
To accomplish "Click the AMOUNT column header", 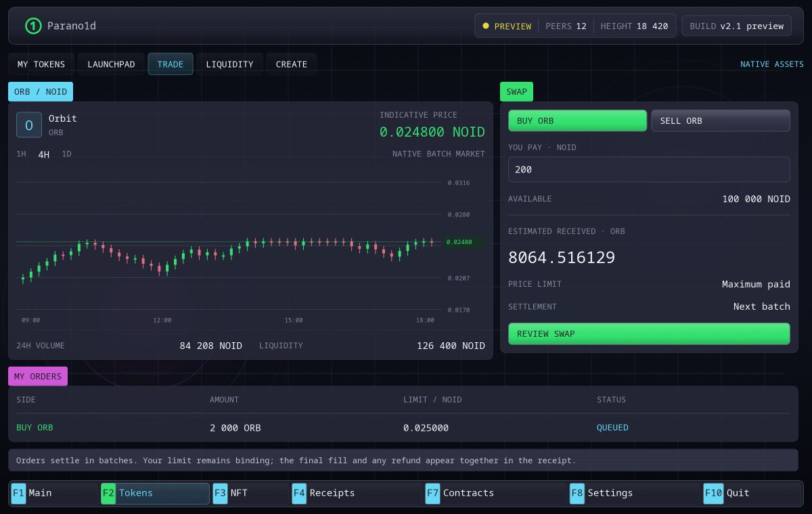I will pyautogui.click(x=225, y=400).
